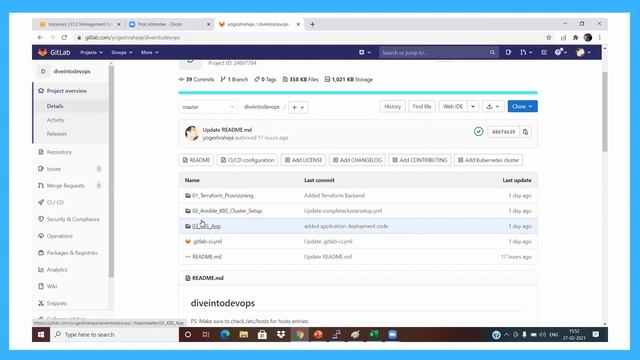Click the browser address bar URL
640x360 pixels.
pyautogui.click(x=132, y=37)
